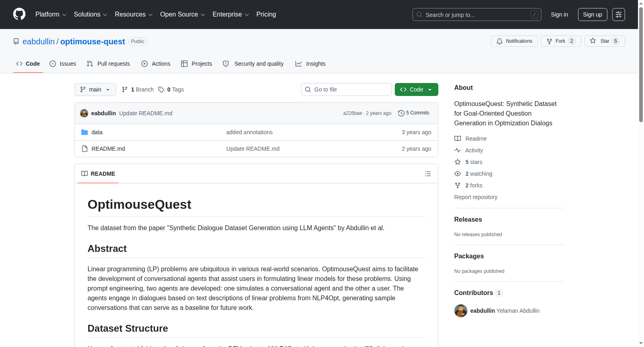Open the eabdullin owner profile link
Image resolution: width=644 pixels, height=347 pixels.
coord(39,42)
